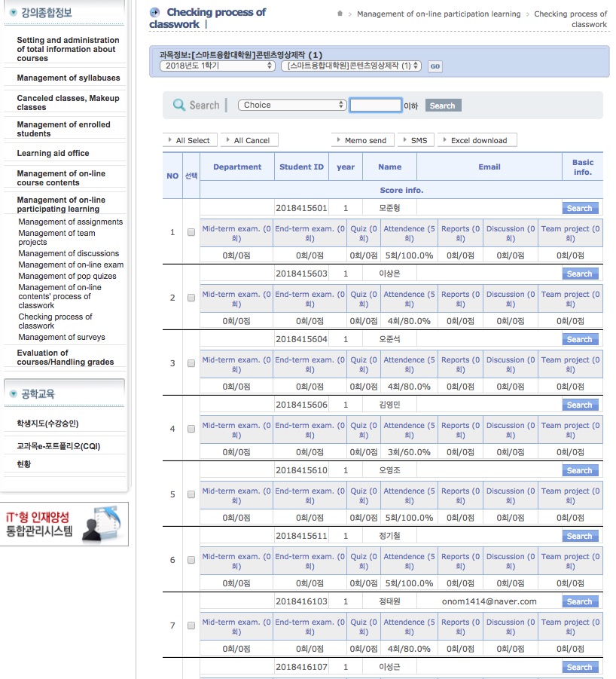Click email onom1414@naver.com
The height and width of the screenshot is (679, 616).
pyautogui.click(x=489, y=601)
